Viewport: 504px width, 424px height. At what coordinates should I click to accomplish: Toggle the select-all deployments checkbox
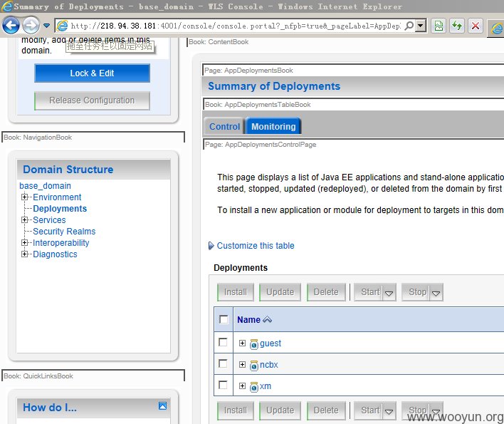coord(224,319)
